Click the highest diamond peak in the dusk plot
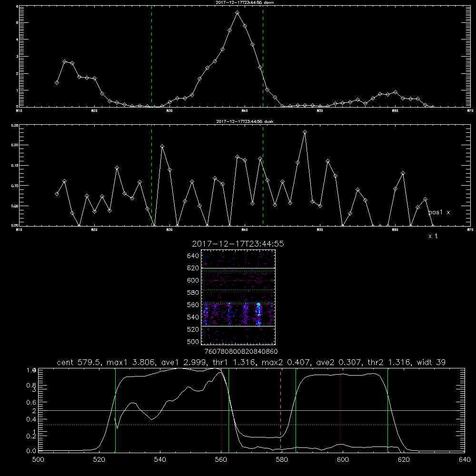Viewport: 476px width, 476px height. coord(305,132)
